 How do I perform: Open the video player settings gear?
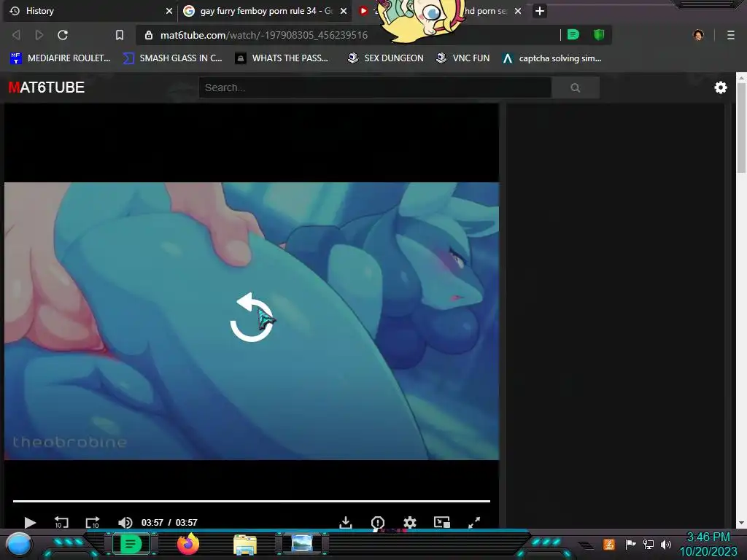coord(410,522)
